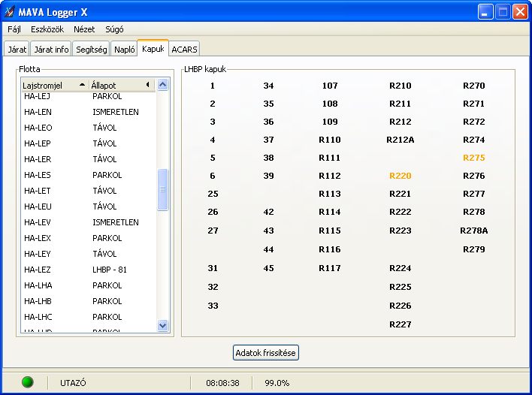Click the green connection status indicator

click(28, 382)
